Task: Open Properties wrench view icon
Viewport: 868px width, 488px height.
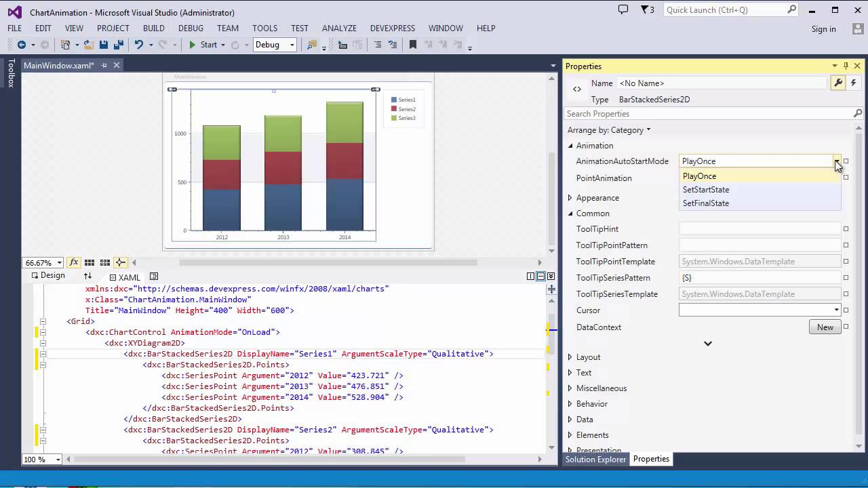Action: coord(838,83)
